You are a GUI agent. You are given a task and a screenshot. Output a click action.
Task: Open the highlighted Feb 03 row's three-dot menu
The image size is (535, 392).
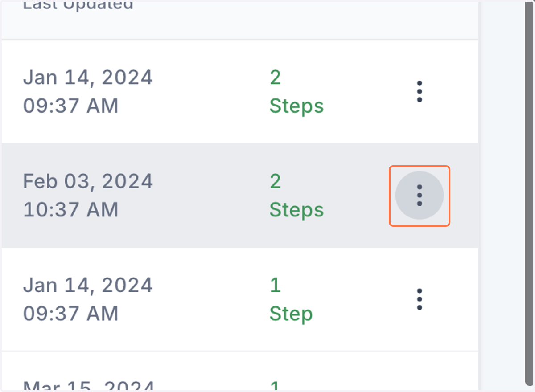tap(420, 196)
